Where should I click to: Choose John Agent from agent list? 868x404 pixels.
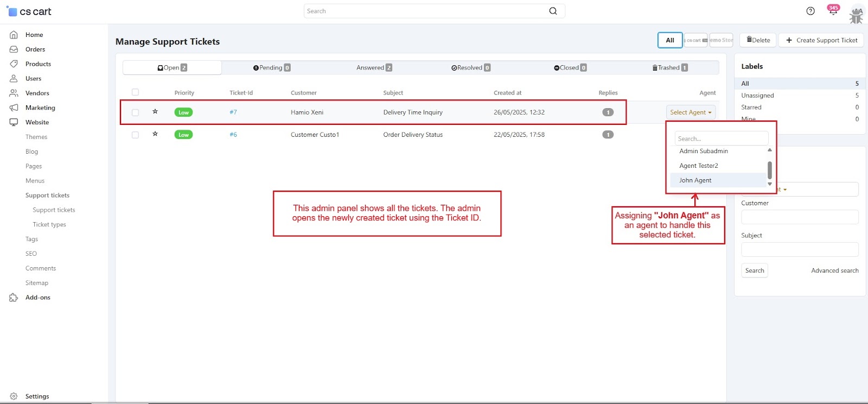pos(695,180)
